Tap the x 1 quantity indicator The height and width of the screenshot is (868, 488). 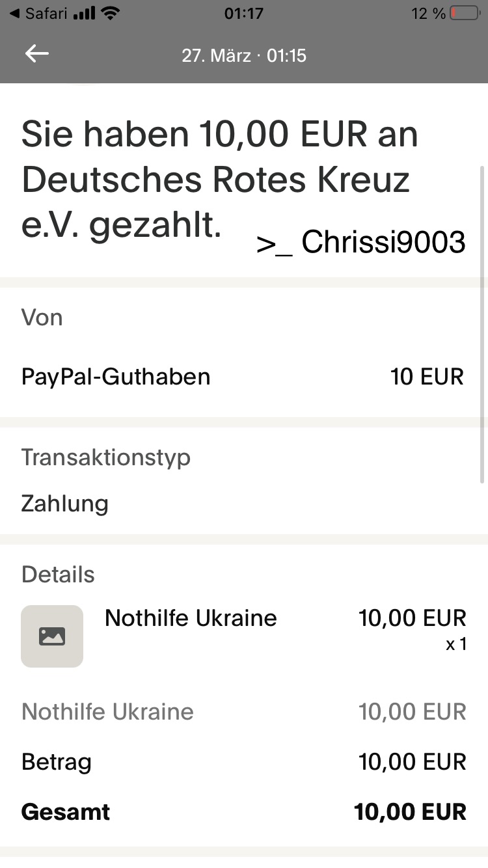pyautogui.click(x=456, y=645)
